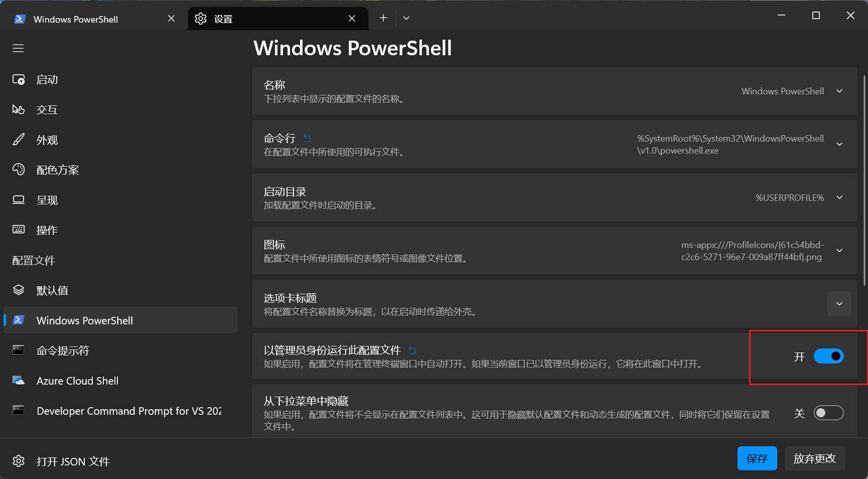Click the Developer Command Prompt icon
The height and width of the screenshot is (479, 868).
click(19, 411)
